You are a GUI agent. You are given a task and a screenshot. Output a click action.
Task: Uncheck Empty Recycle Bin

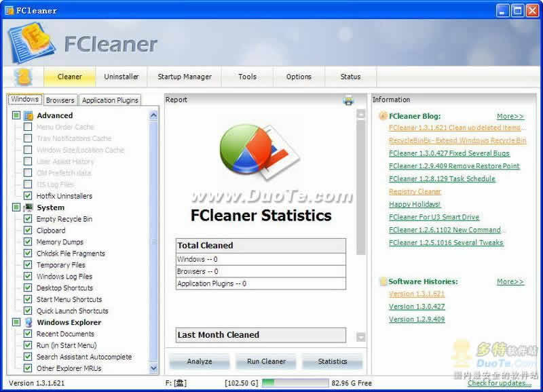[28, 218]
